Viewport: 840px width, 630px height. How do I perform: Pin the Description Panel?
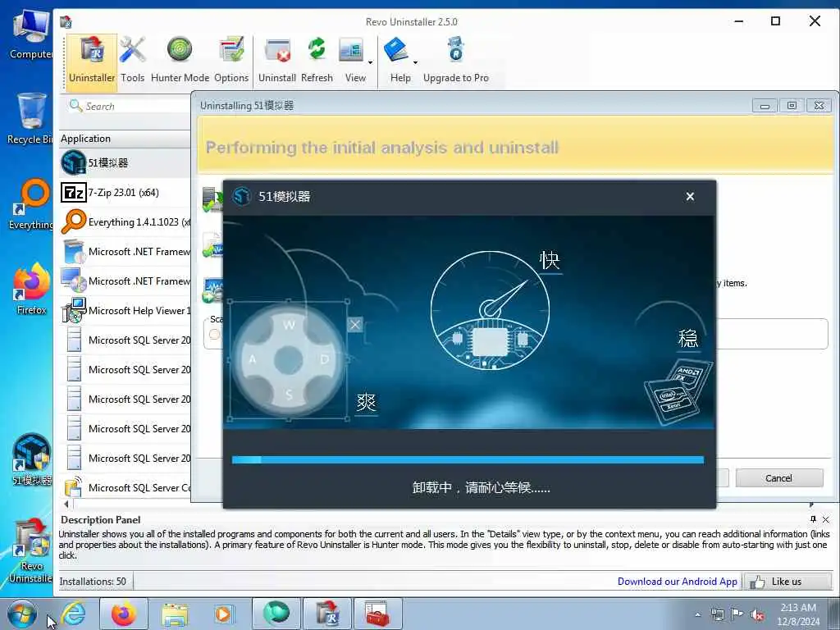tap(813, 519)
